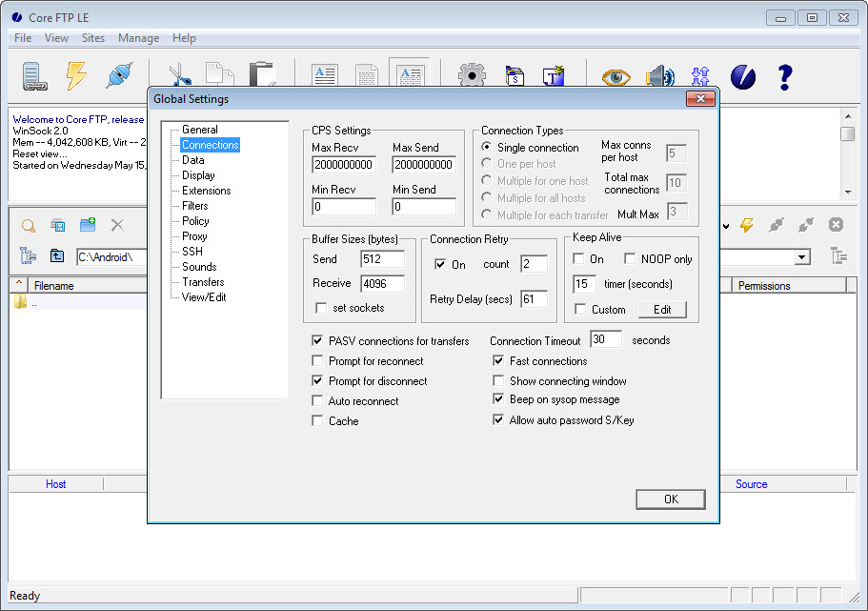Select SSH in settings tree
This screenshot has width=868, height=611.
pos(192,252)
